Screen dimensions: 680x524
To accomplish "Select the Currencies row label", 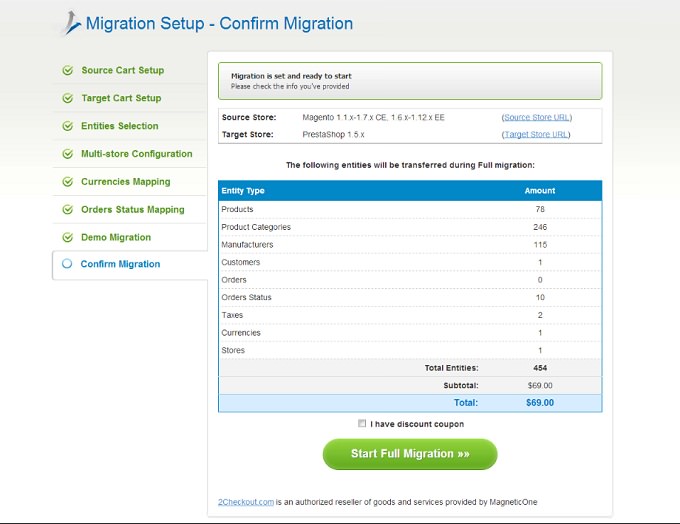I will (x=241, y=333).
